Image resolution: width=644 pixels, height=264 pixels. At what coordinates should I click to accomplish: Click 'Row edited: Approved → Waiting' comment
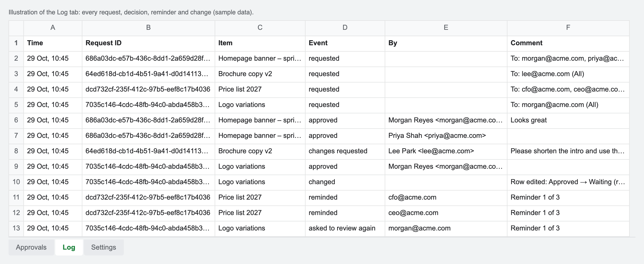point(568,182)
